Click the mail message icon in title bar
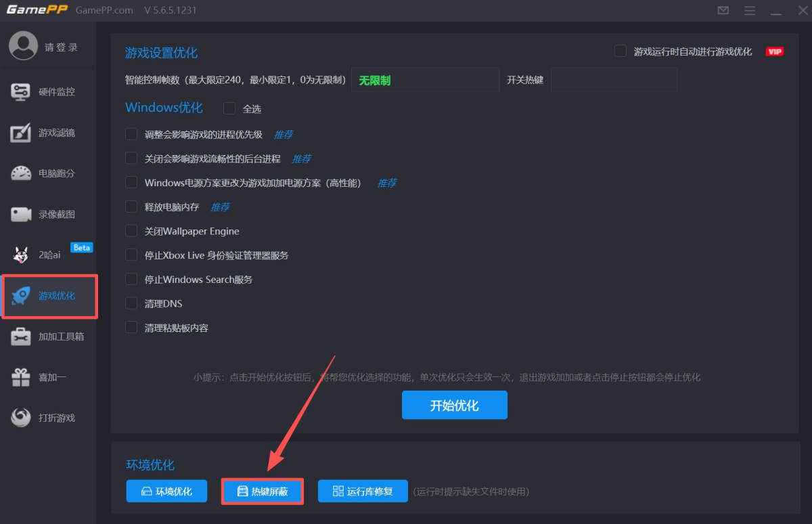This screenshot has height=524, width=812. pyautogui.click(x=723, y=11)
